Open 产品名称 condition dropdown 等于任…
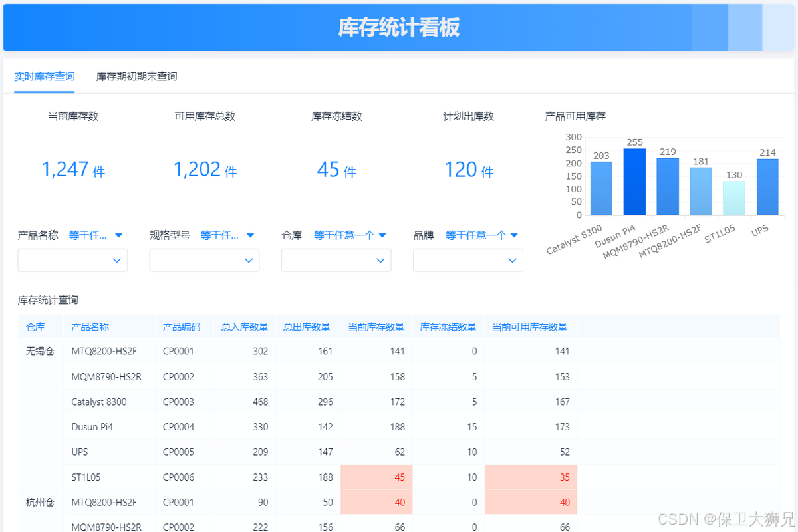The image size is (798, 532). click(x=96, y=235)
